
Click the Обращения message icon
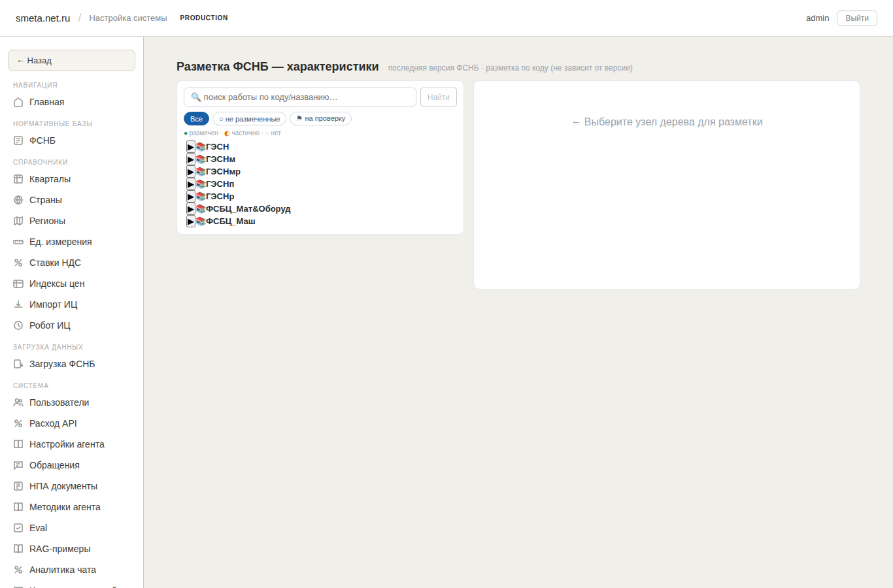(18, 465)
